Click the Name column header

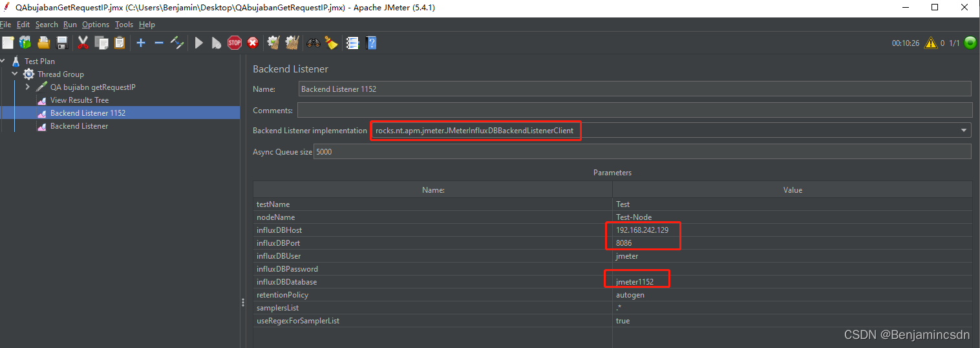click(432, 190)
